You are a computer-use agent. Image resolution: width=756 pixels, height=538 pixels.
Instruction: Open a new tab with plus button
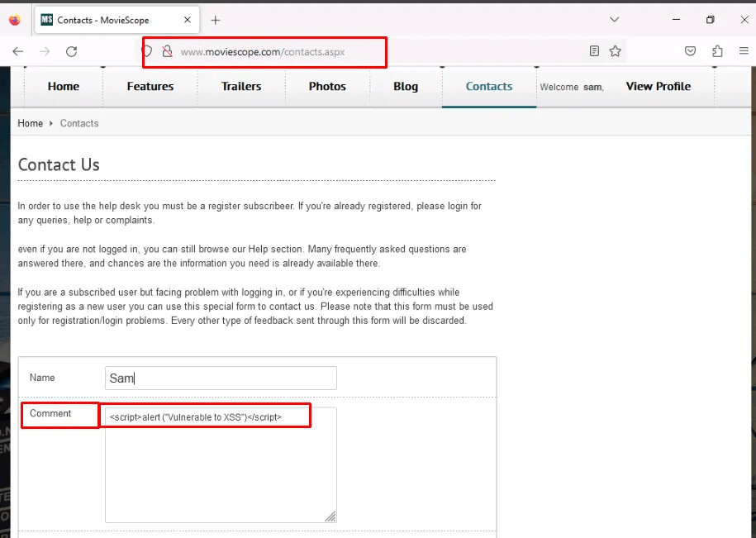(216, 20)
